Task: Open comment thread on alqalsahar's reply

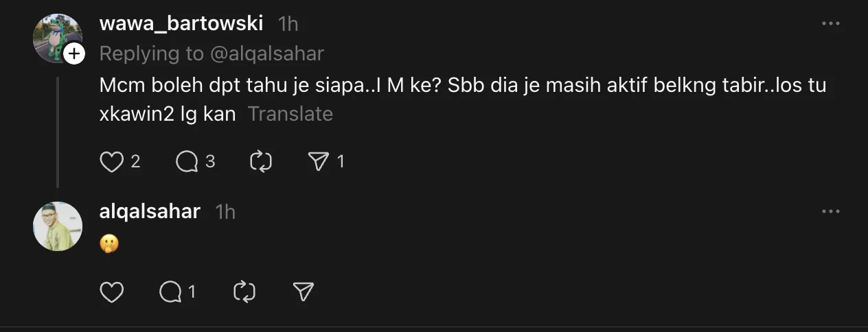Action: point(170,292)
